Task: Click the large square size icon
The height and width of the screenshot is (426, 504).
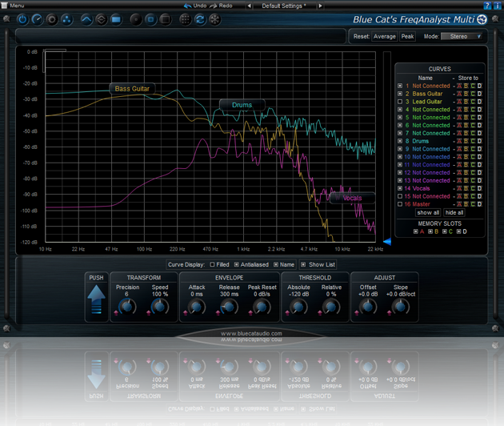Action: [x=166, y=20]
